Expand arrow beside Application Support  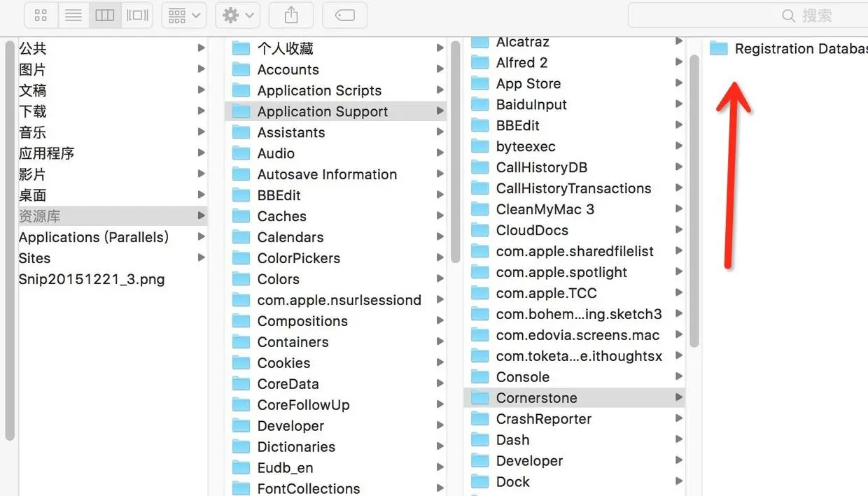click(440, 111)
